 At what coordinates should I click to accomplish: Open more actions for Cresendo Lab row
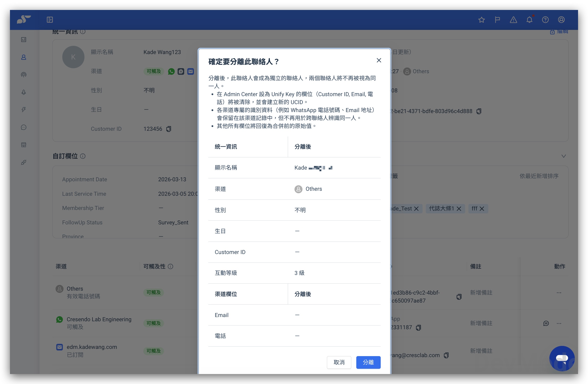click(x=559, y=323)
